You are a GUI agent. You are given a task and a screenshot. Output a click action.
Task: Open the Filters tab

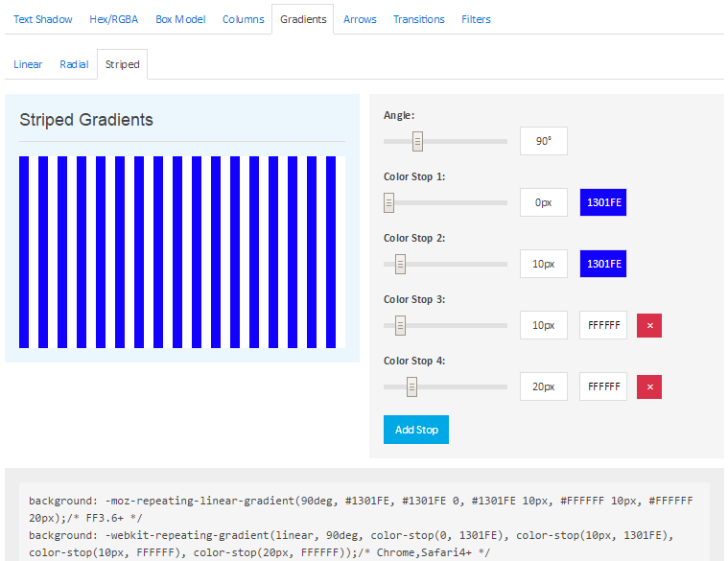point(476,19)
